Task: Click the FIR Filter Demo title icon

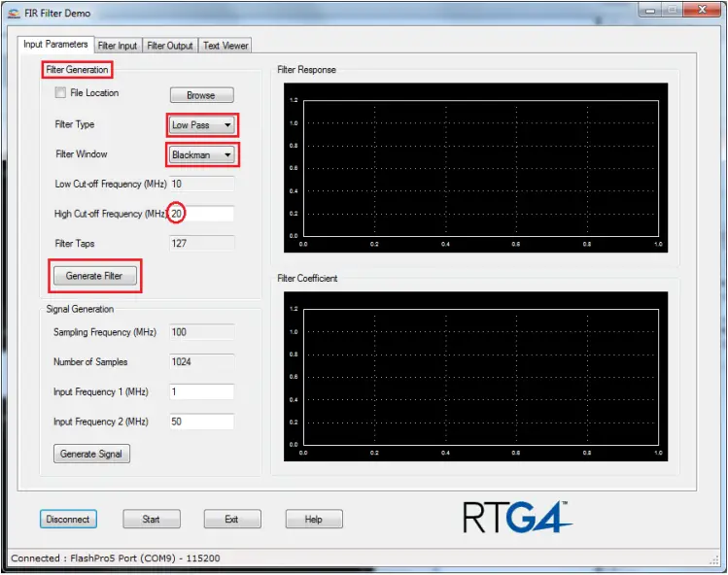Action: (14, 14)
